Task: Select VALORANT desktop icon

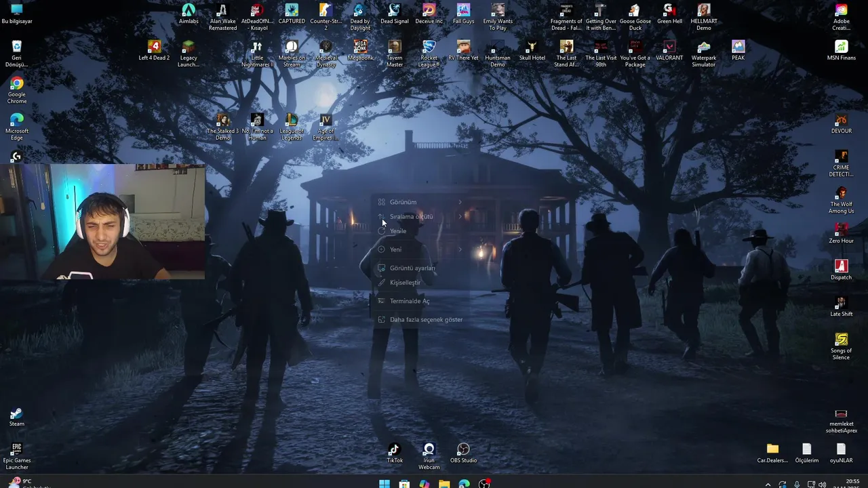Action: [669, 50]
